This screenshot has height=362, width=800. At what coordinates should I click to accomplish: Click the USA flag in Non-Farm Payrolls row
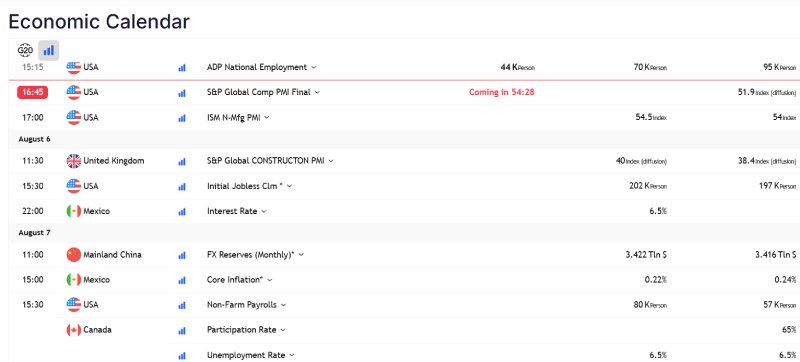pos(73,304)
